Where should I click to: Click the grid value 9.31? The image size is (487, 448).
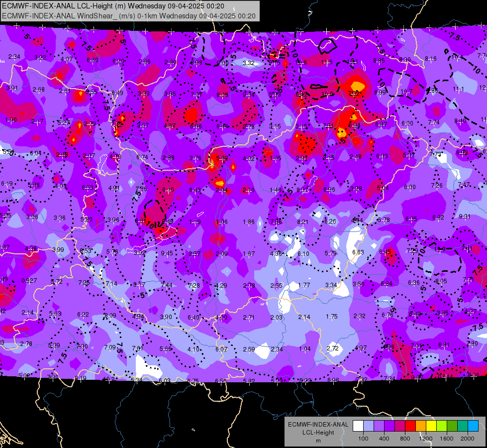click(x=464, y=217)
